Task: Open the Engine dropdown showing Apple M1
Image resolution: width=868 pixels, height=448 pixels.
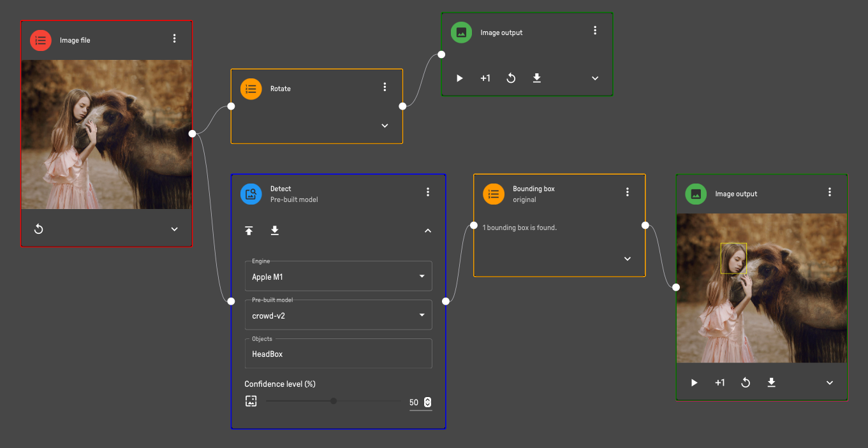Action: tap(338, 277)
